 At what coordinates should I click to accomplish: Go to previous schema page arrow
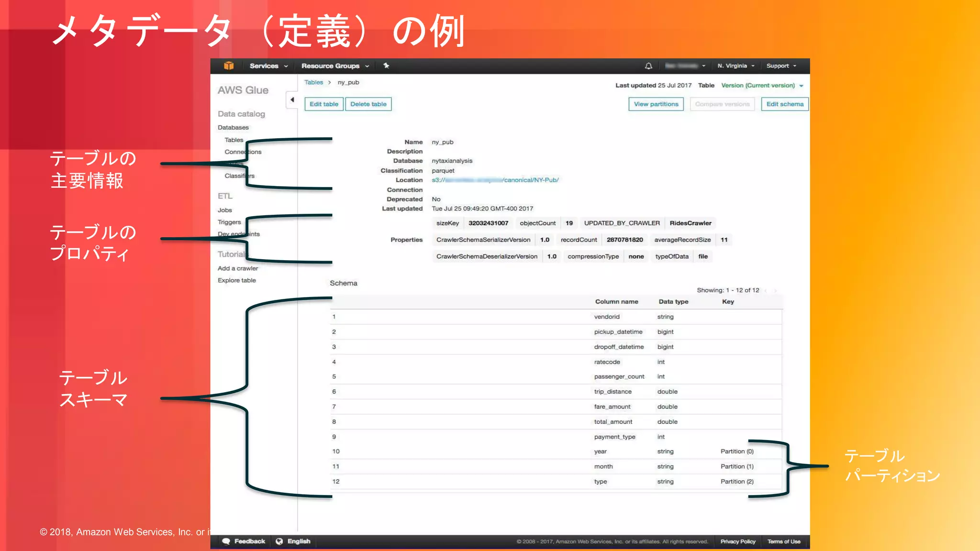pos(766,291)
